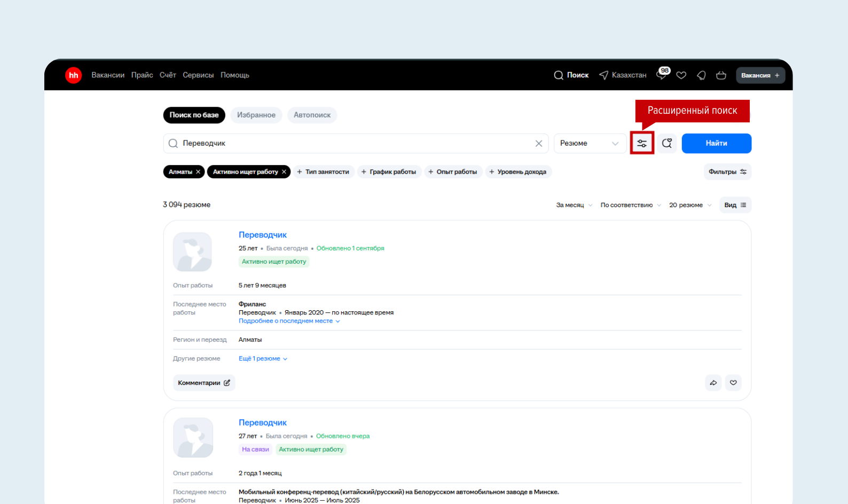Click the Фриланс workplace text
This screenshot has height=504, width=848.
coord(252,304)
